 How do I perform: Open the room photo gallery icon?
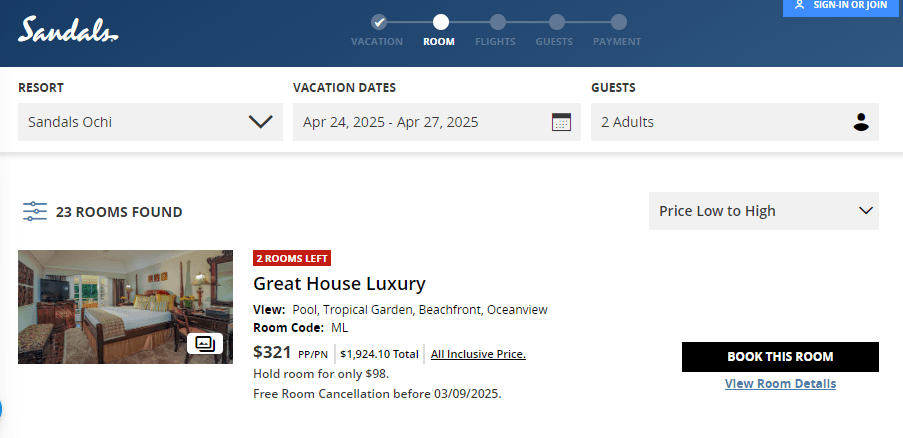[204, 344]
